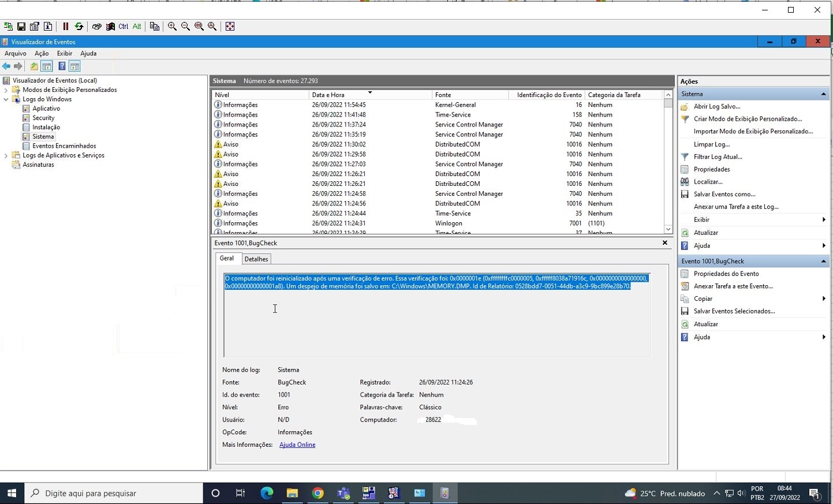This screenshot has width=833, height=504.
Task: Click the event list scrollbar down arrow
Action: click(x=668, y=229)
